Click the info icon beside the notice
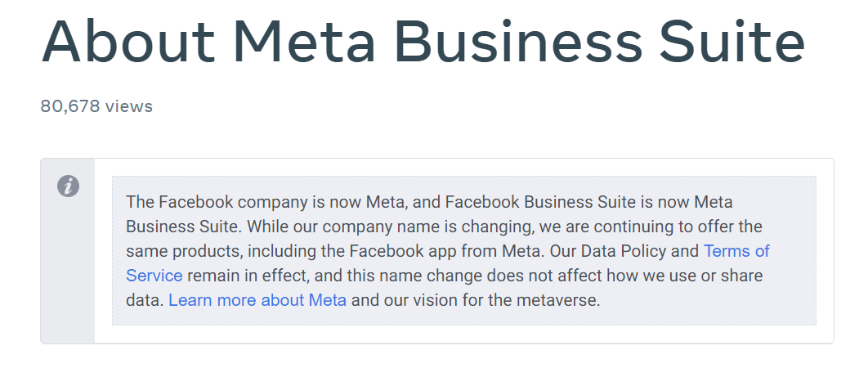Image resolution: width=868 pixels, height=368 pixels. pos(68,186)
